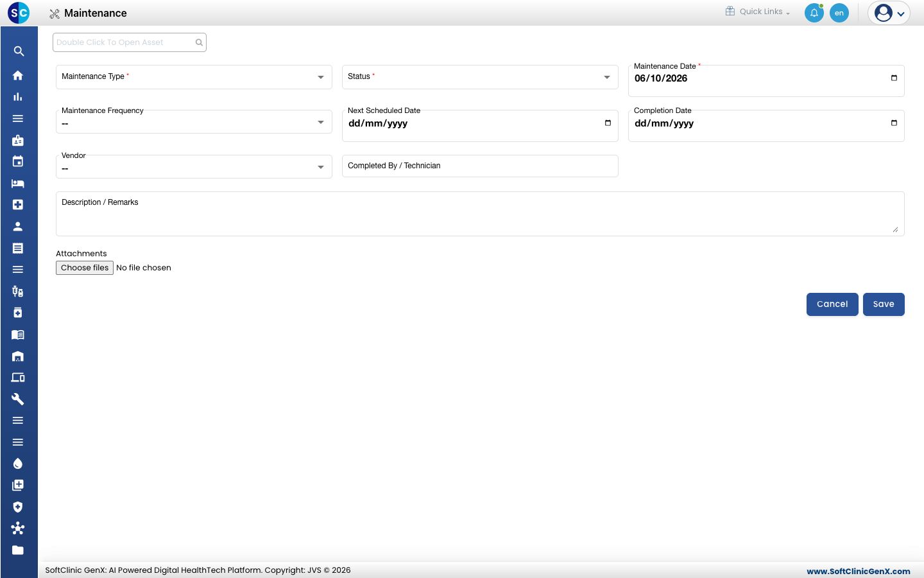
Task: Open the shield with cross sidebar icon
Action: [x=18, y=507]
